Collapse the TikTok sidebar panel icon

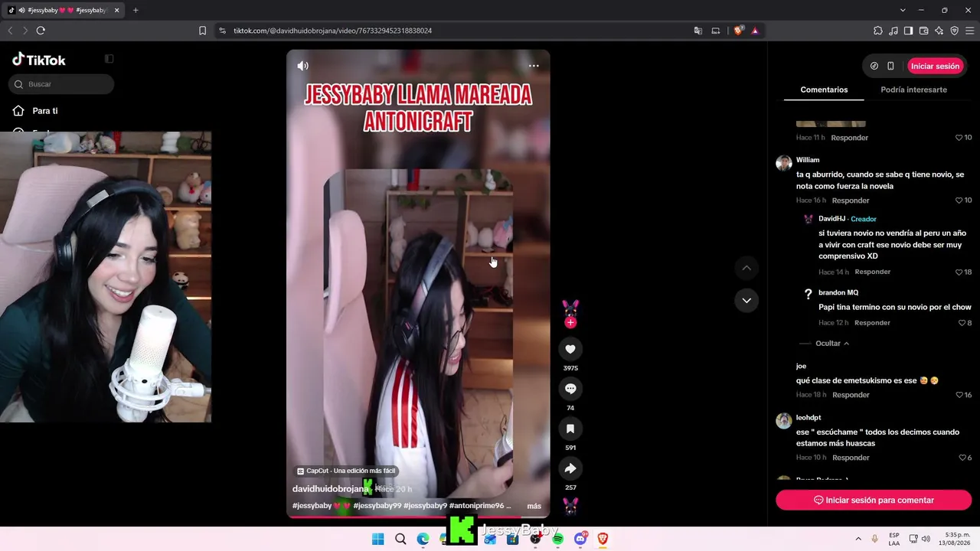109,59
